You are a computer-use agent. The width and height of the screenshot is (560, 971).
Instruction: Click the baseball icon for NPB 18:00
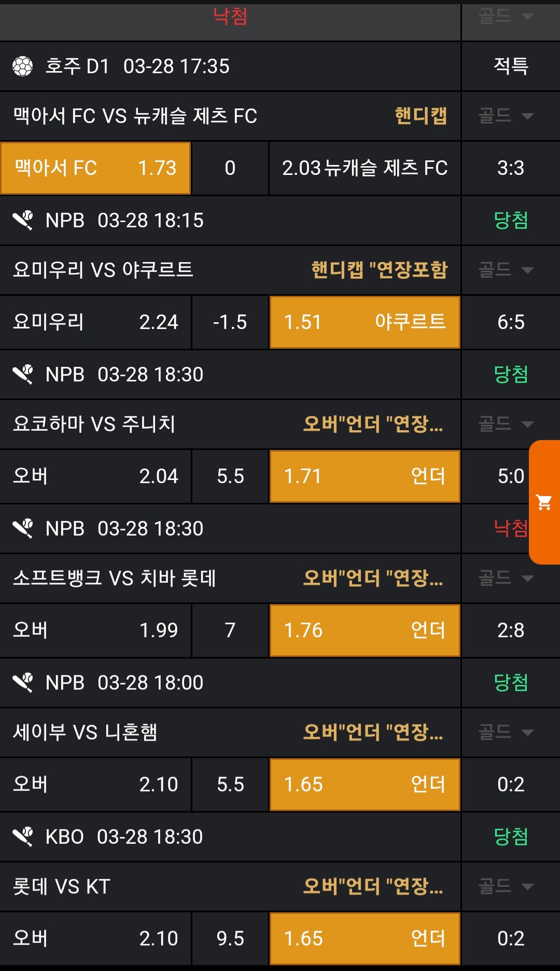[x=23, y=682]
